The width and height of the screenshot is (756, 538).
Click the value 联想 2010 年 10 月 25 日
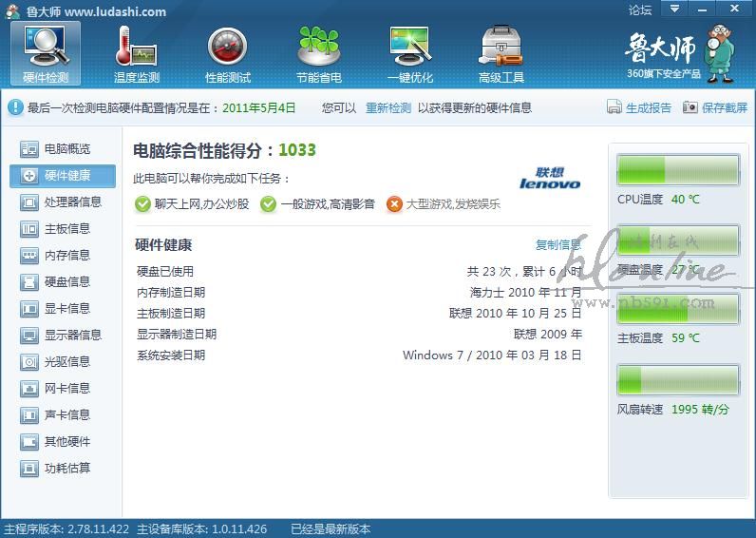pos(515,314)
